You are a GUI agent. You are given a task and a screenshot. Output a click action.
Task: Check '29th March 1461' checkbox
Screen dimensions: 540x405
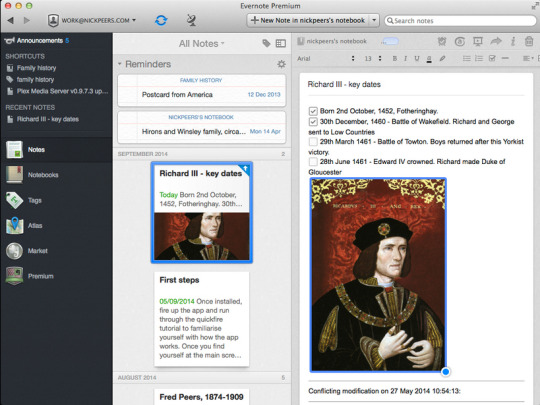[313, 142]
